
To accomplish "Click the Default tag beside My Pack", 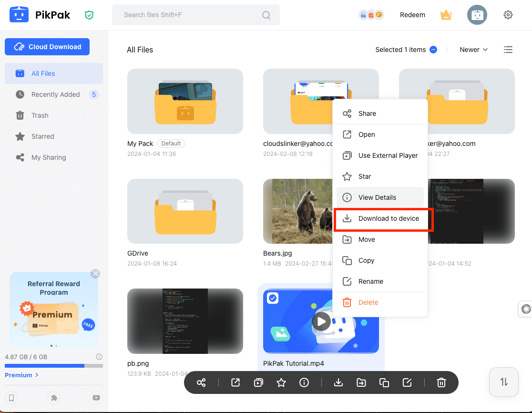I will 171,144.
